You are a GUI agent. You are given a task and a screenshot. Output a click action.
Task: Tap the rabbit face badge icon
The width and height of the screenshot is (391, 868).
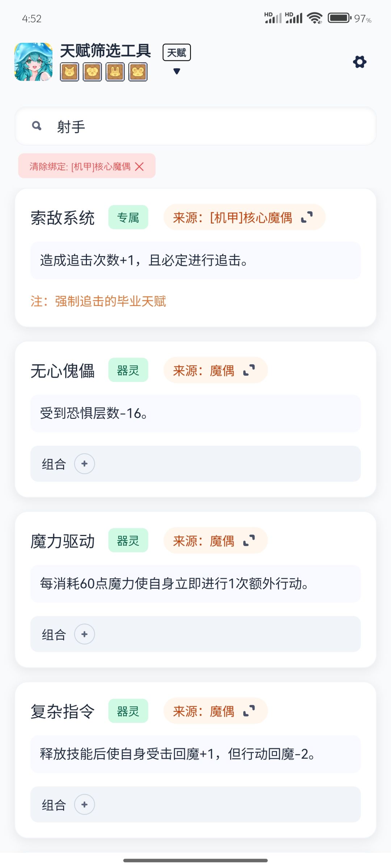[x=115, y=72]
